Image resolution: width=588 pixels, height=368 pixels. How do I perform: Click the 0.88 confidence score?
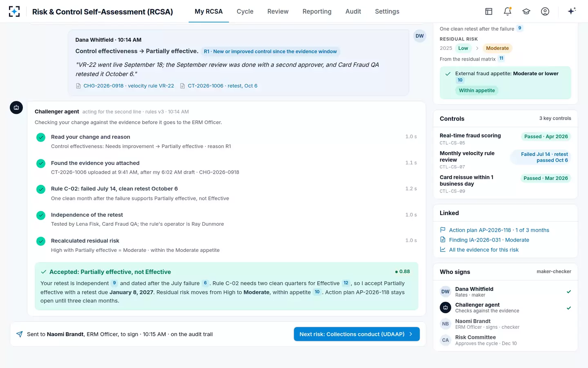[x=403, y=272]
